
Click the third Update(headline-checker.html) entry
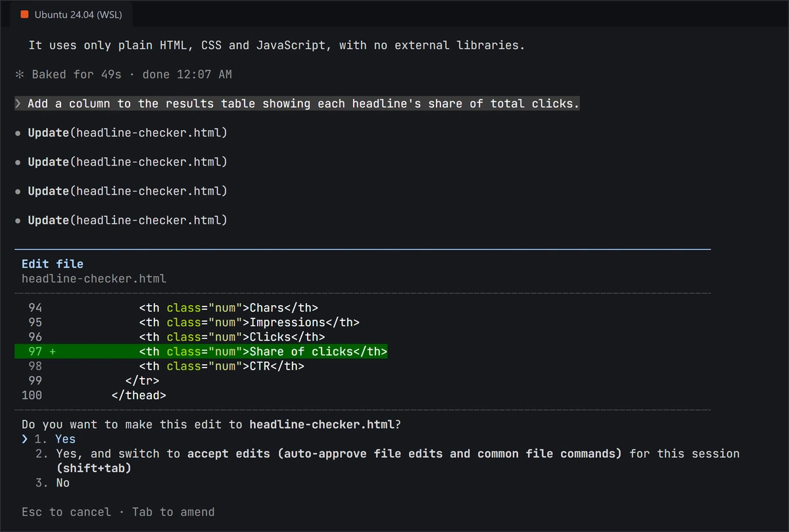tap(128, 191)
